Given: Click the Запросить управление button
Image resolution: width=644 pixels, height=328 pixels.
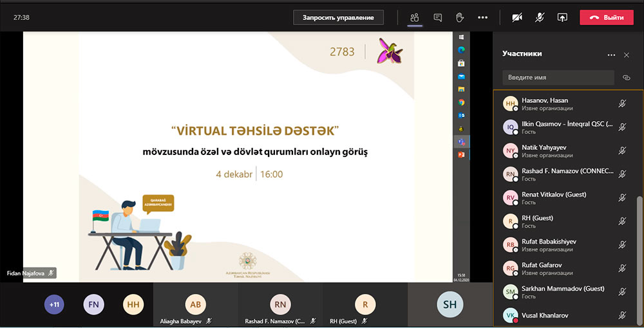Looking at the screenshot, I should [338, 17].
